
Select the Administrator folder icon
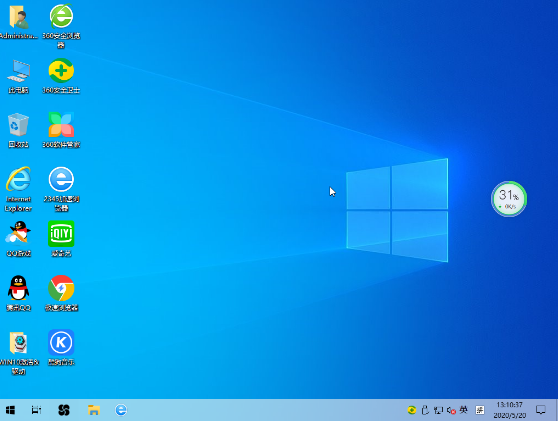point(19,17)
